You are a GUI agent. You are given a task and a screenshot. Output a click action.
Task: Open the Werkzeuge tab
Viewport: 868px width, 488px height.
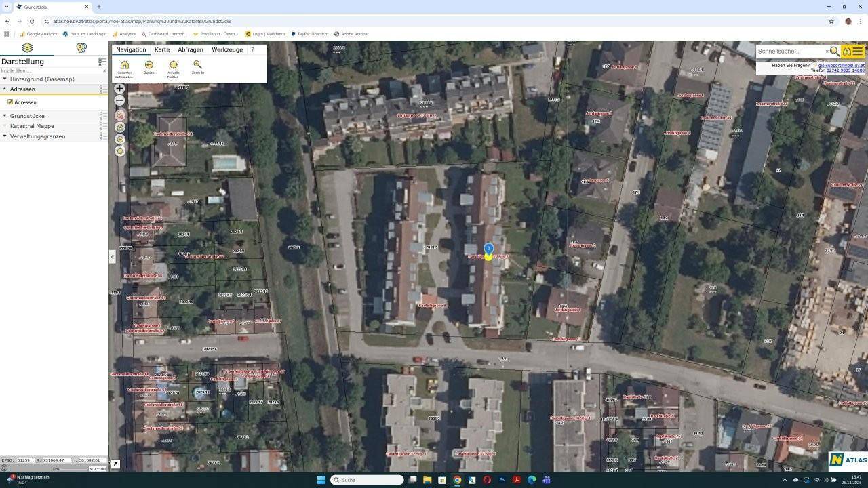click(226, 49)
